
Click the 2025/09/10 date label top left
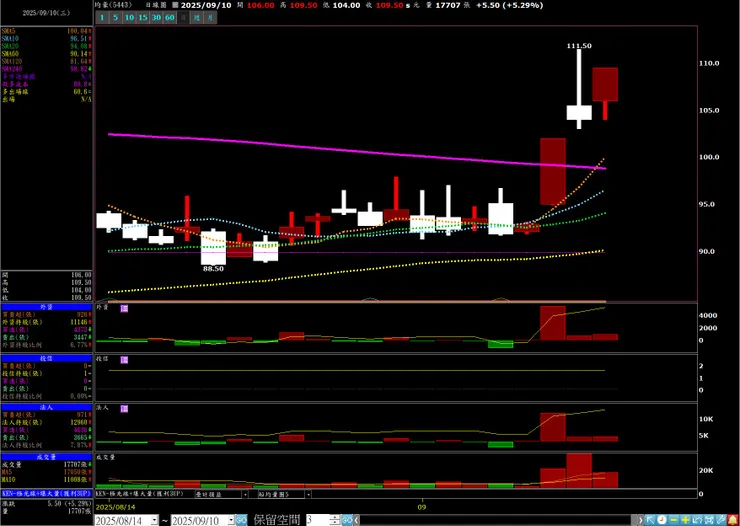click(46, 13)
